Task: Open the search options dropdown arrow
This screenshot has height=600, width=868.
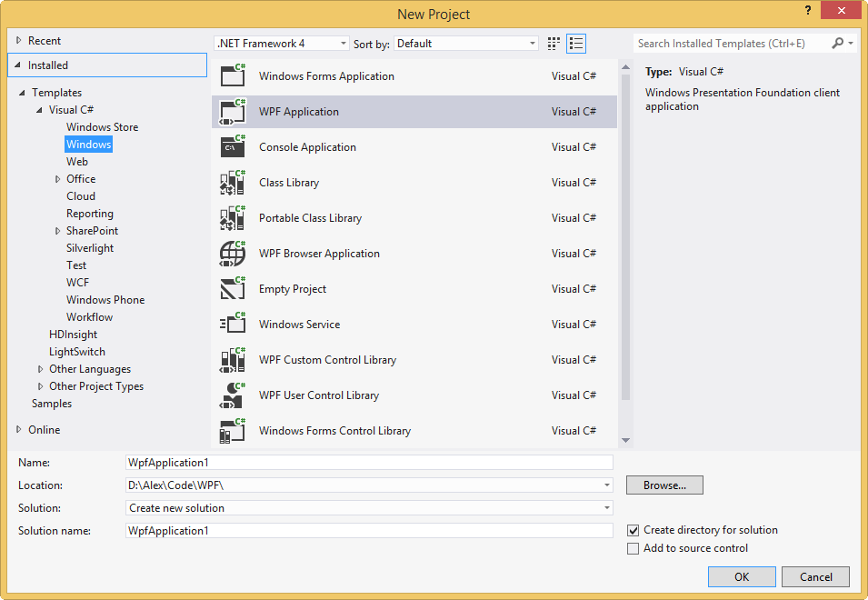Action: (x=851, y=43)
